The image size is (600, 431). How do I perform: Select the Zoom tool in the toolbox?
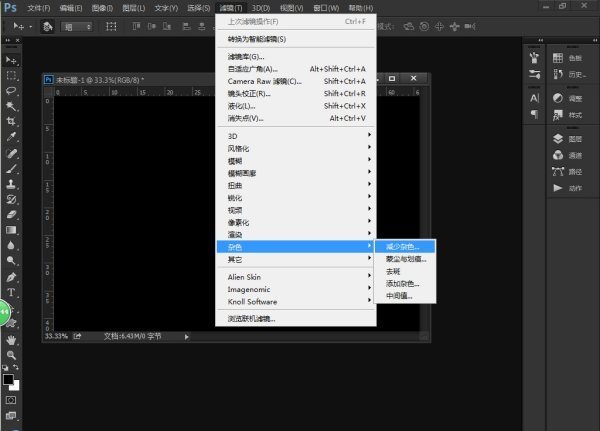[11, 355]
